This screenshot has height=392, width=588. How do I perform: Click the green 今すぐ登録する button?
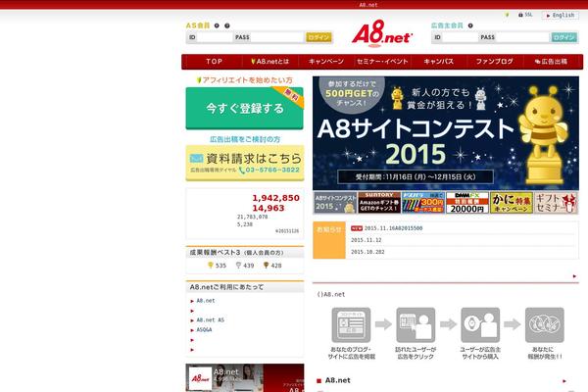244,109
